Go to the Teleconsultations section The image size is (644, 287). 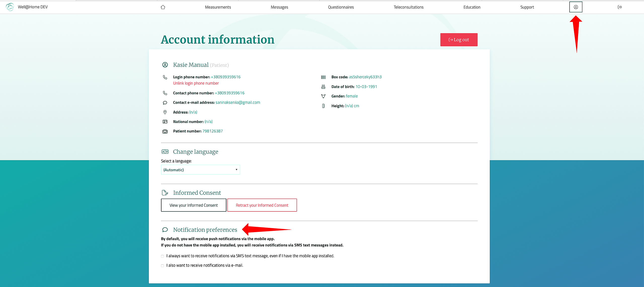click(x=409, y=7)
